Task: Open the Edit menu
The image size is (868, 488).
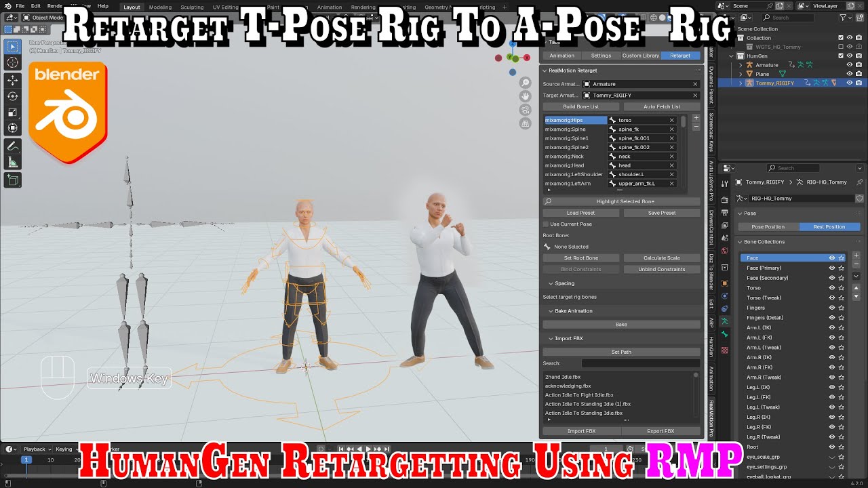Action: (x=35, y=6)
